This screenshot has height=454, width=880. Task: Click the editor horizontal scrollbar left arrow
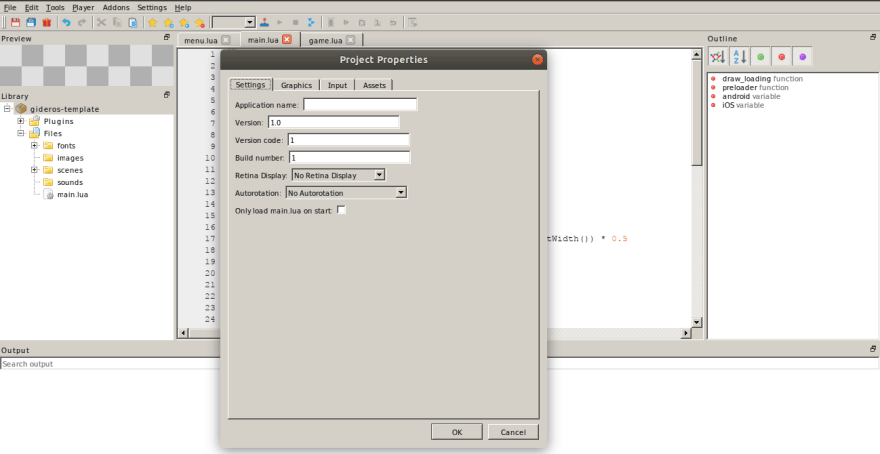point(183,333)
